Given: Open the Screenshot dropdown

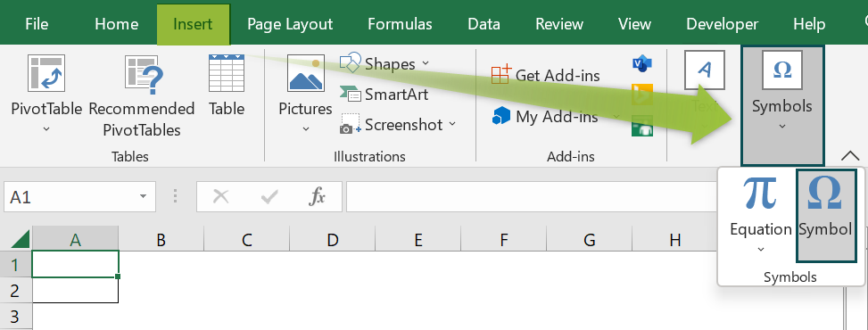Looking at the screenshot, I should coord(398,125).
